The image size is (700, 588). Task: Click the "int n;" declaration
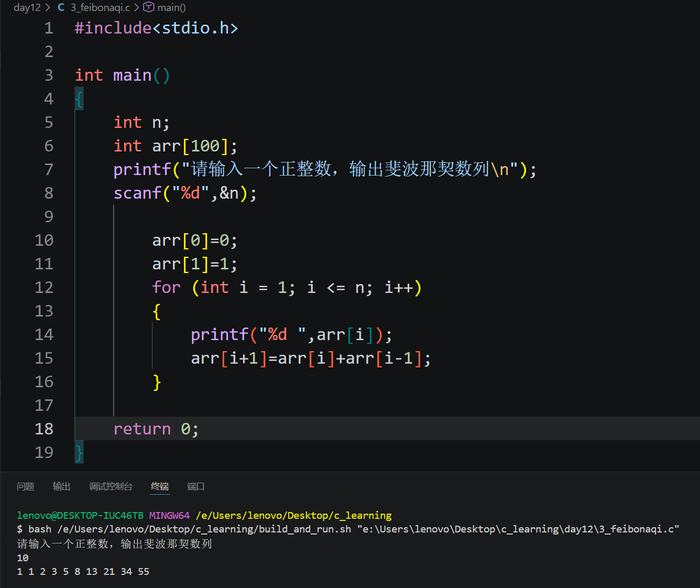tap(141, 122)
